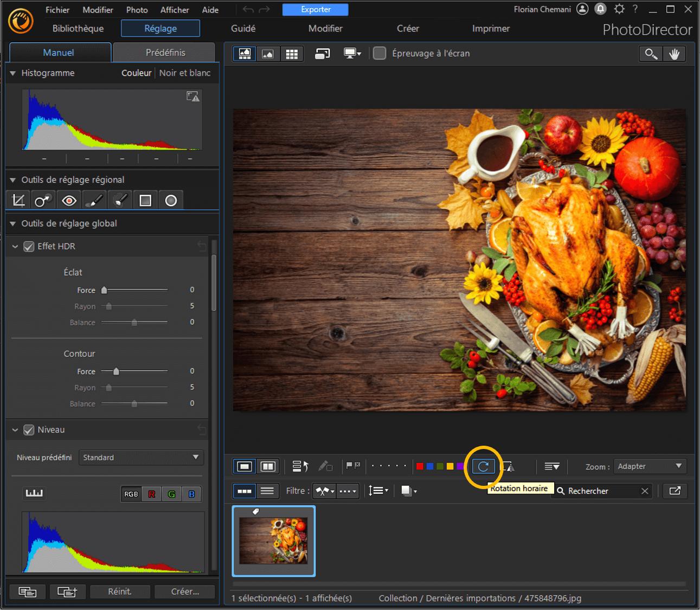Switch to the Prédéfinis tab
Screen dimensions: 700x610
165,53
